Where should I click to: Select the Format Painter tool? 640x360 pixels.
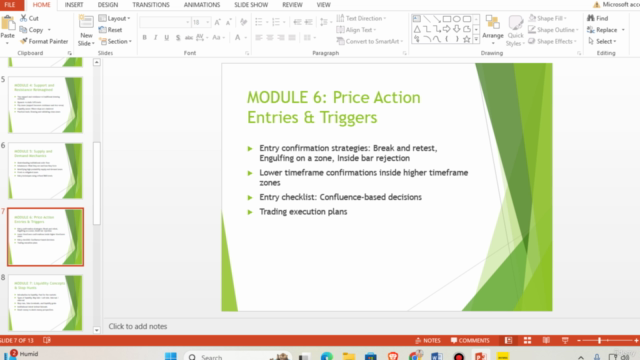click(x=44, y=41)
